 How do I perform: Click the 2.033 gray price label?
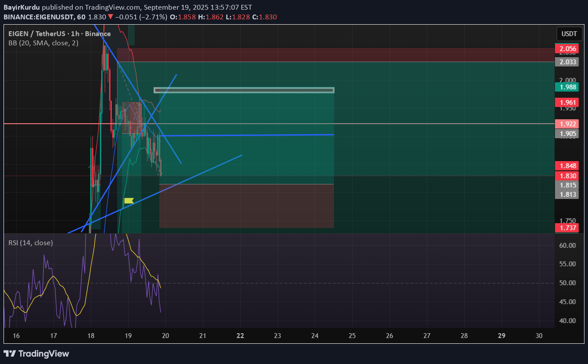click(566, 62)
